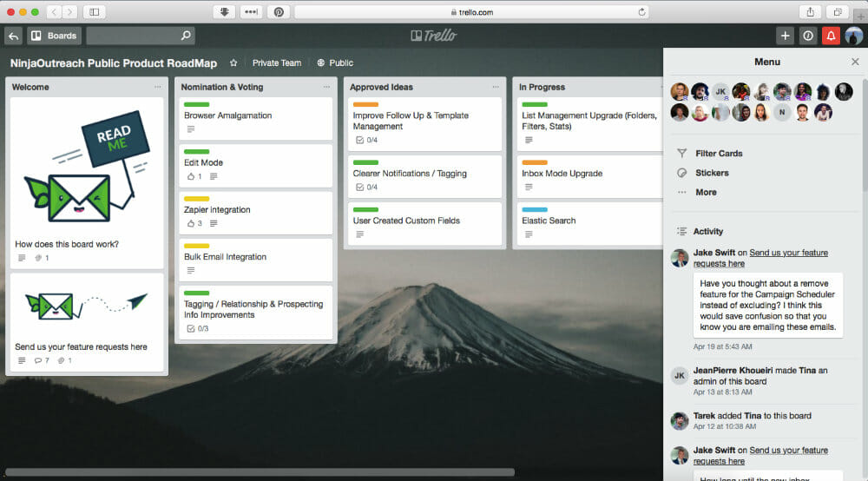The image size is (868, 481).
Task: Open Improve Follow Up & Template Management card
Action: 424,124
